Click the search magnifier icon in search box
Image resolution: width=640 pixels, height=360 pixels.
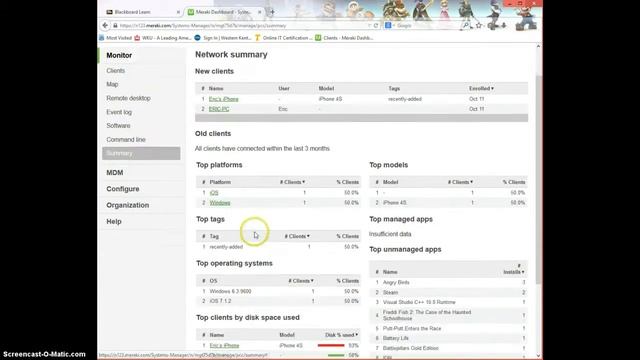tap(465, 25)
